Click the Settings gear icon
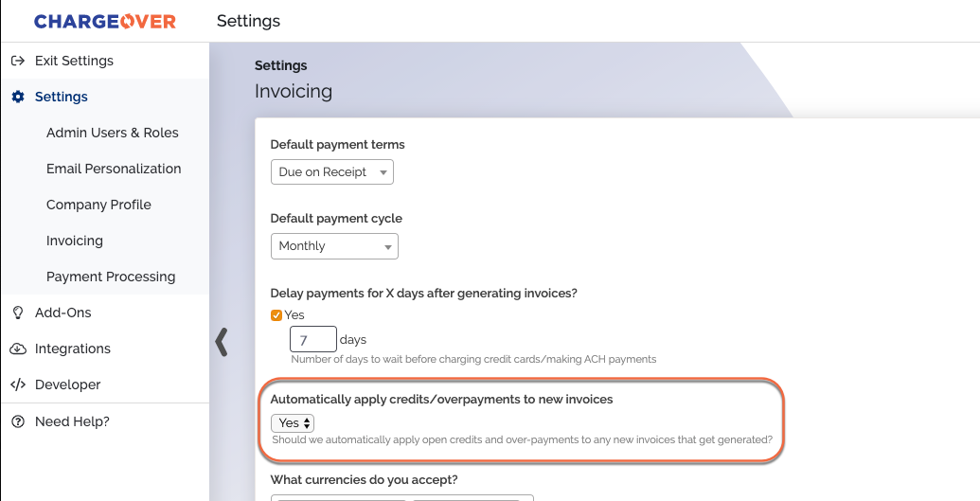 pyautogui.click(x=18, y=97)
